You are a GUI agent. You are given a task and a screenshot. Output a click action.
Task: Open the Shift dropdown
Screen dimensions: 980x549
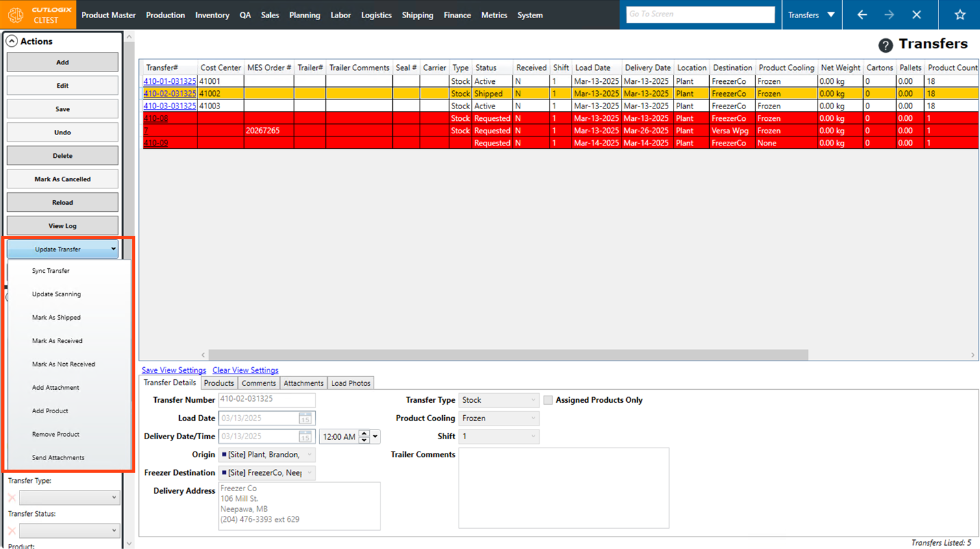(498, 437)
